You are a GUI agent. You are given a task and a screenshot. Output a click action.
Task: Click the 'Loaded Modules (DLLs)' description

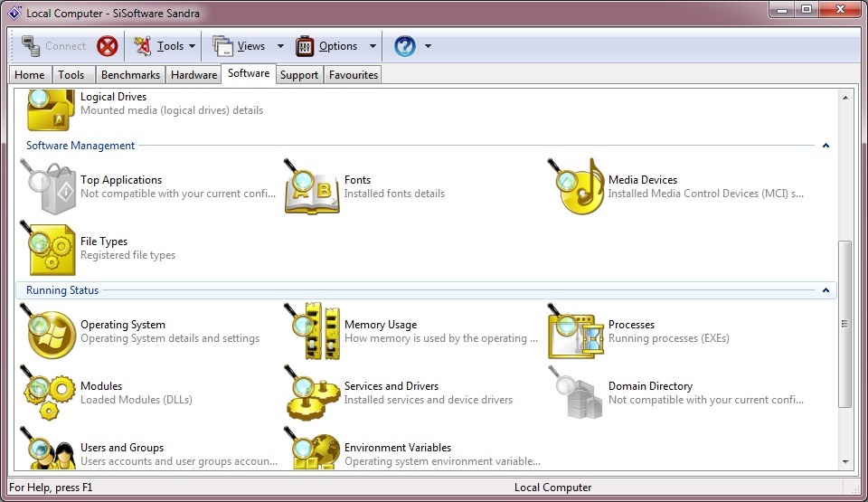pos(137,400)
